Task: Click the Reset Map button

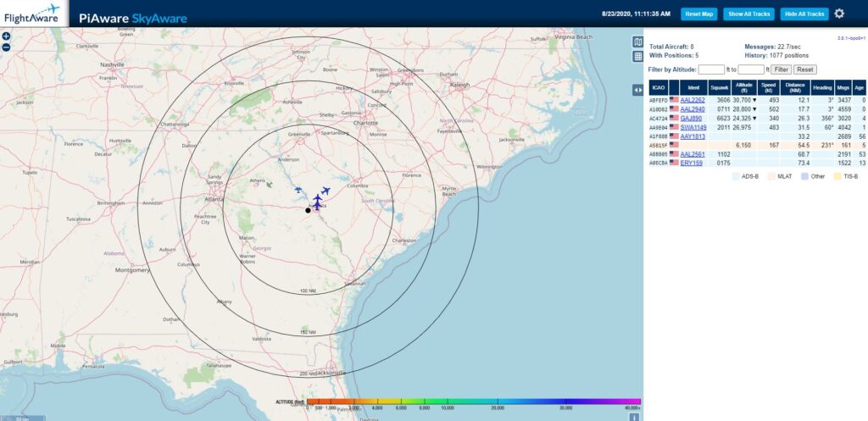Action: (699, 14)
